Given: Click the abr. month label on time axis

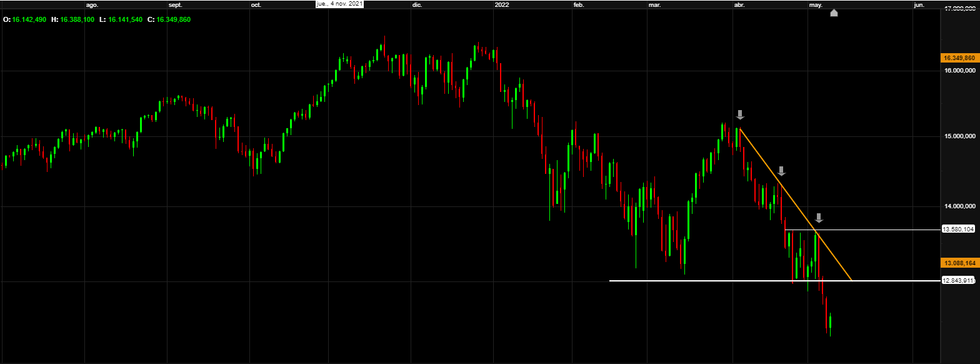Looking at the screenshot, I should pyautogui.click(x=739, y=4).
